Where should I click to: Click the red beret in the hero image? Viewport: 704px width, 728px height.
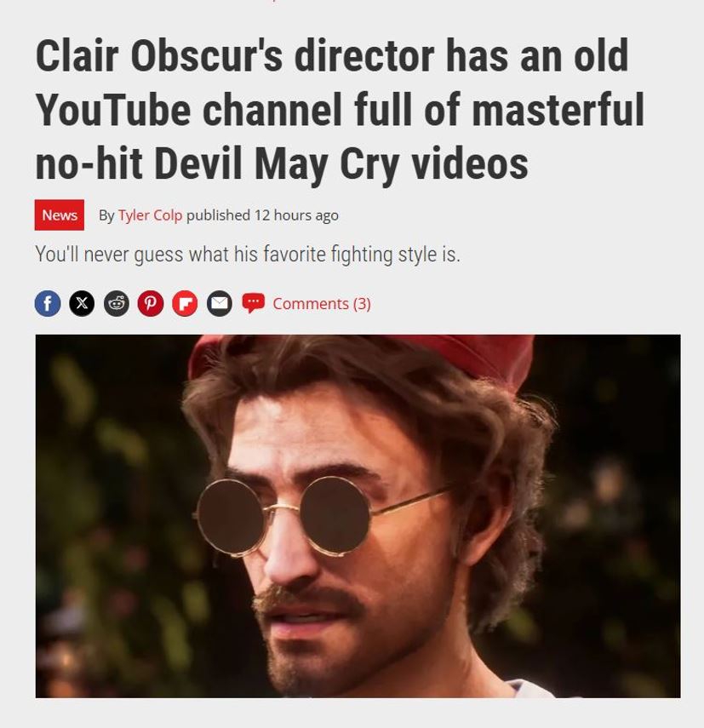(x=362, y=360)
